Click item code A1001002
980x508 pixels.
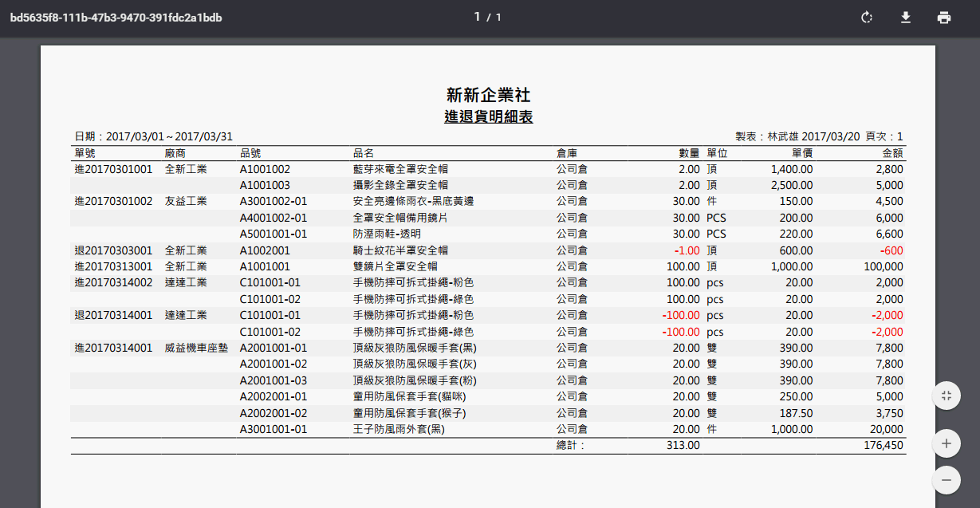pyautogui.click(x=265, y=169)
